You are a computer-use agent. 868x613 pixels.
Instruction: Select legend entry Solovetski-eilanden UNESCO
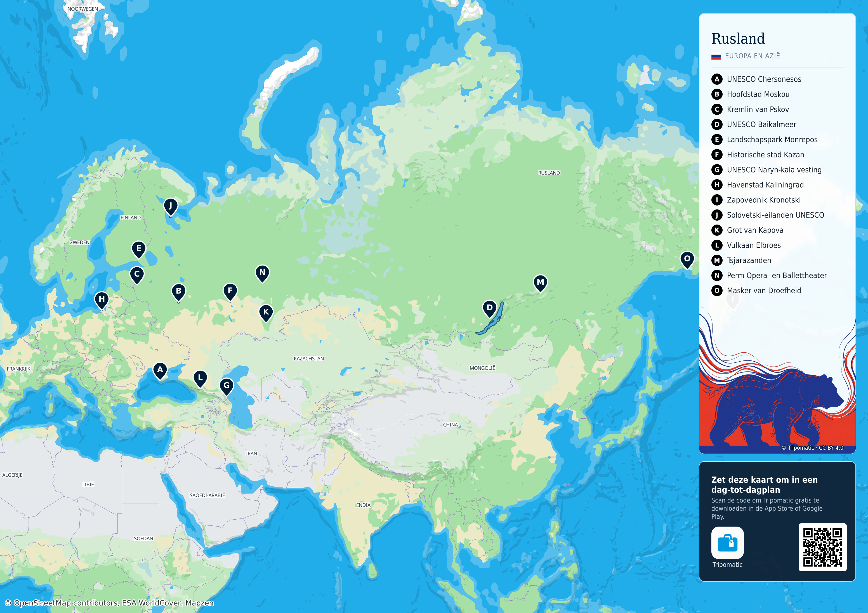[768, 215]
